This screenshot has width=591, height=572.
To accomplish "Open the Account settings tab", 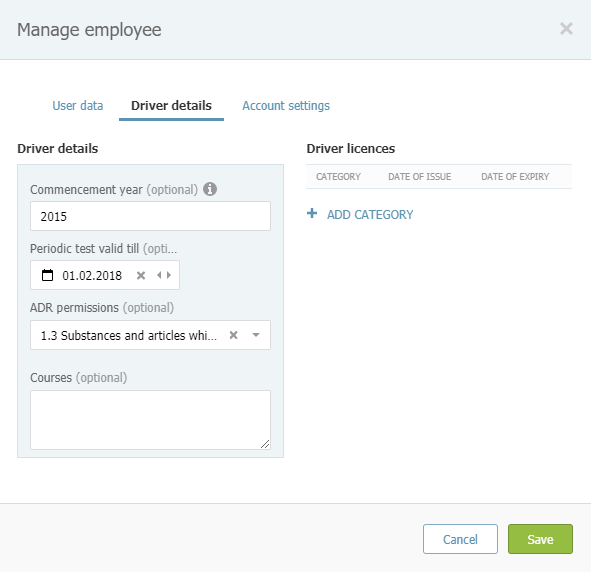I will pyautogui.click(x=286, y=106).
